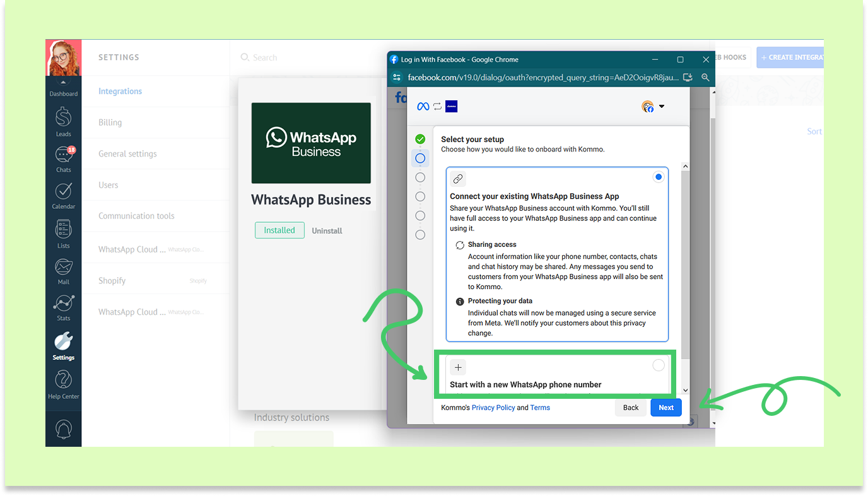Open Chats with 18 unread badge
The height and width of the screenshot is (496, 868).
pyautogui.click(x=64, y=160)
